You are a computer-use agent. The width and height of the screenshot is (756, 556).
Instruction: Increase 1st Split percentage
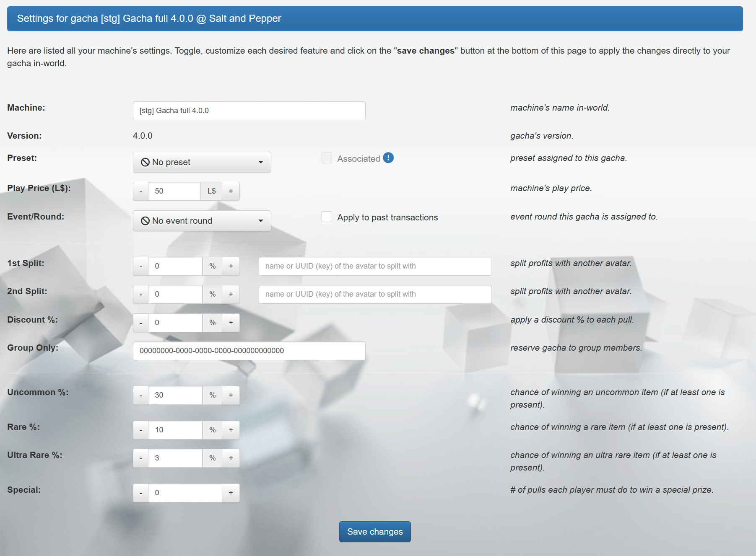[231, 266]
